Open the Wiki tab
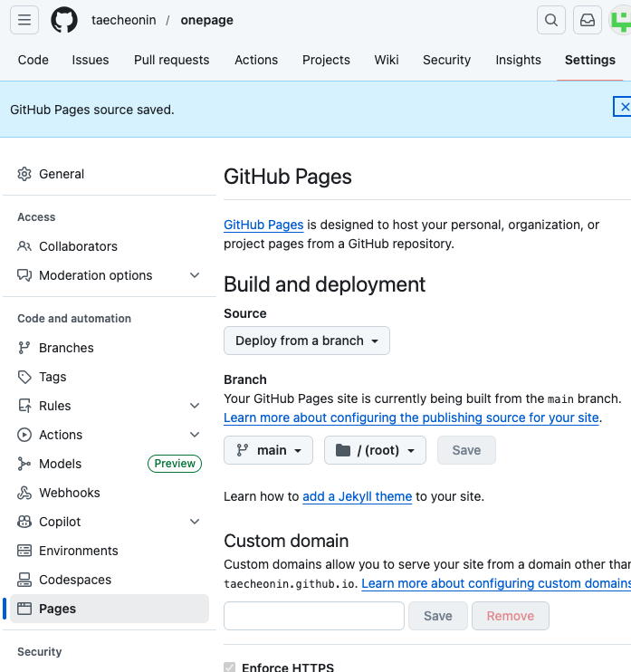 coord(387,60)
